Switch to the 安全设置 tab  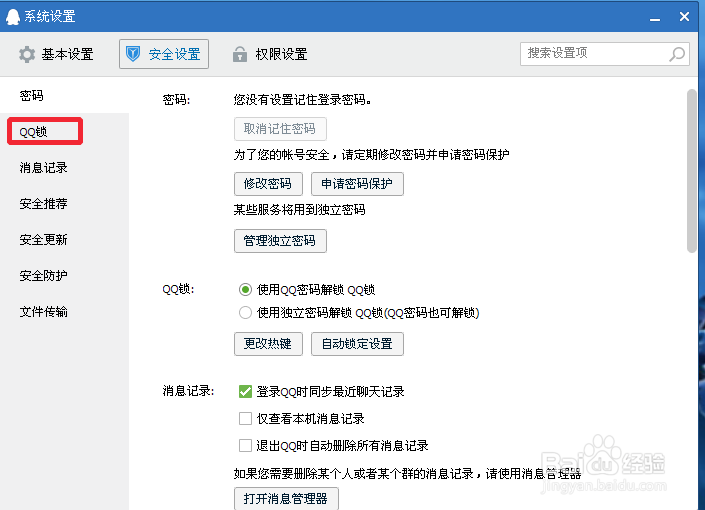pos(164,54)
